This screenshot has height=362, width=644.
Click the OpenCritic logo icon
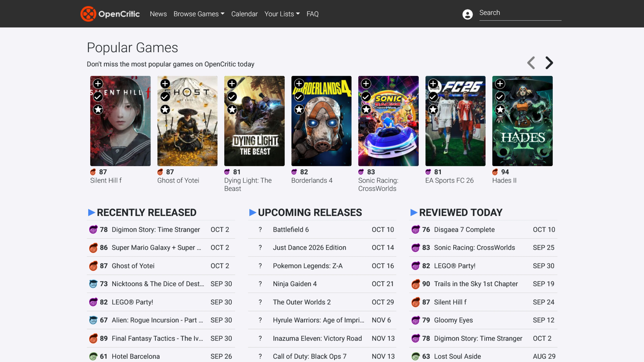pyautogui.click(x=88, y=14)
